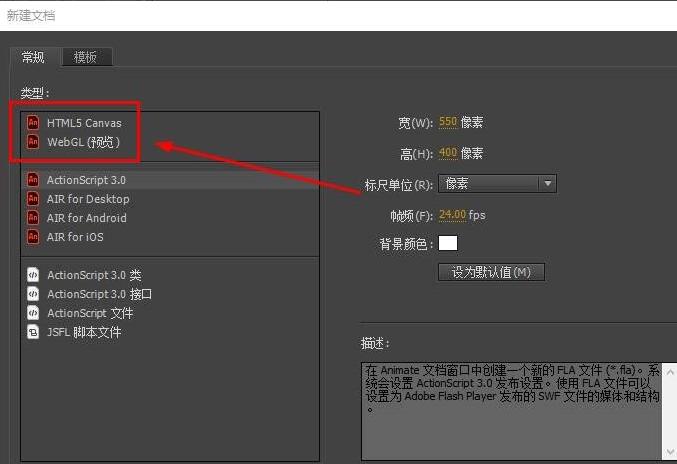Edit the height value 400

click(448, 153)
